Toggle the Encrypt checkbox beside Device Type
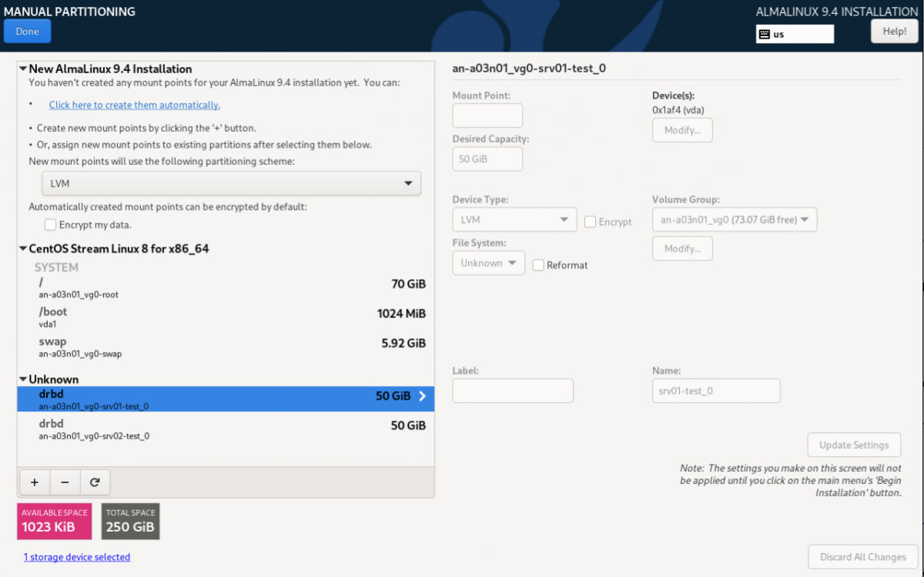The width and height of the screenshot is (924, 577). point(591,222)
